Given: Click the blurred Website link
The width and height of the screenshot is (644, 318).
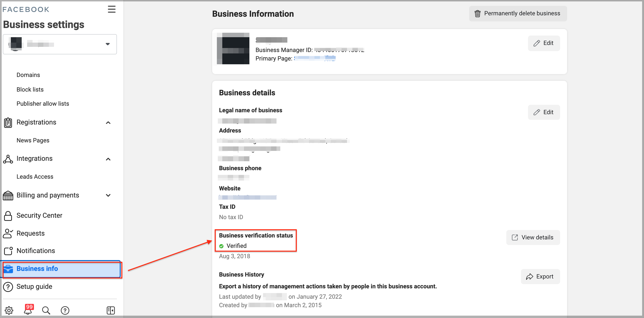Looking at the screenshot, I should pyautogui.click(x=248, y=197).
